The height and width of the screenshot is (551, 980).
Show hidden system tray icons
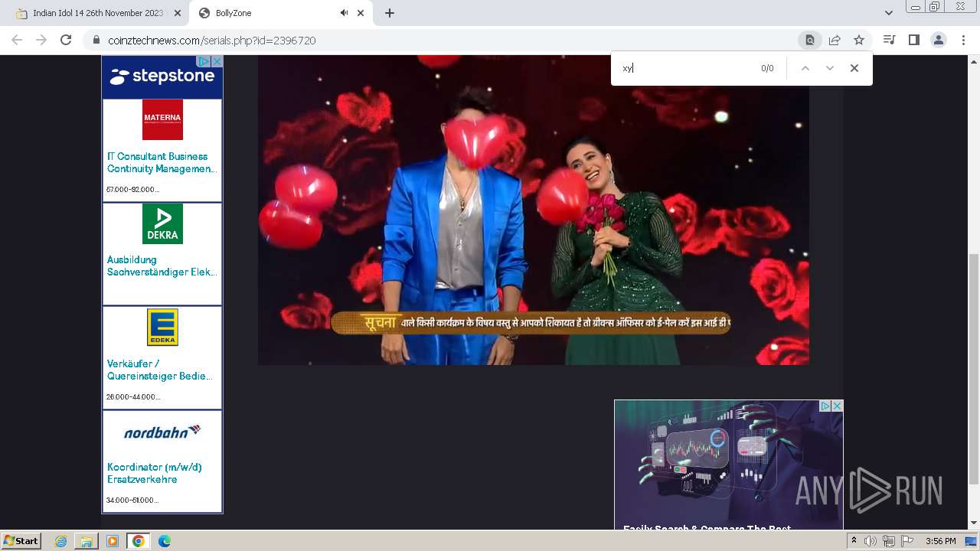click(x=854, y=541)
